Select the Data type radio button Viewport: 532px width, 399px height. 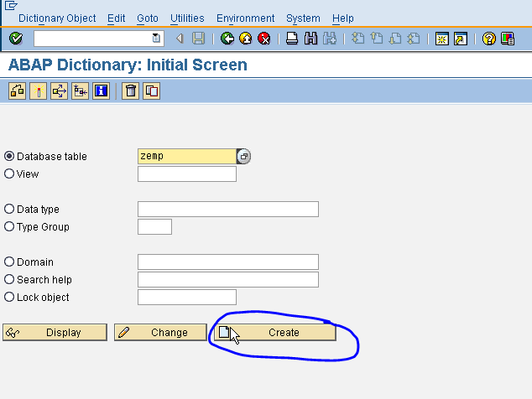pyautogui.click(x=9, y=209)
